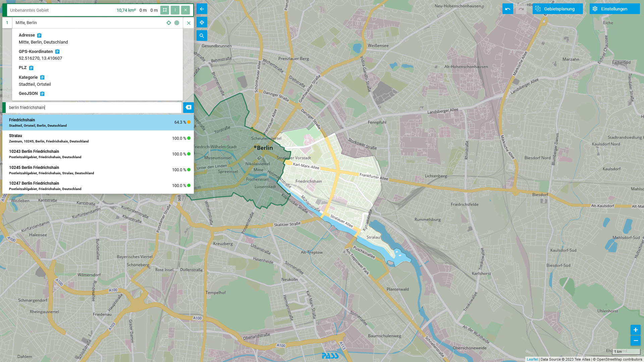Remove the Mitte, Berlin entry
Image resolution: width=644 pixels, height=362 pixels.
pos(189,23)
